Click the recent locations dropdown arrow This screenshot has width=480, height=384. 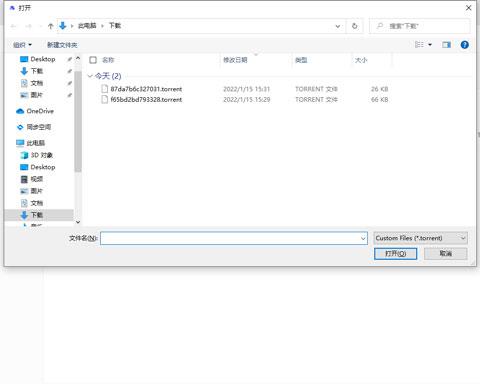(x=40, y=26)
